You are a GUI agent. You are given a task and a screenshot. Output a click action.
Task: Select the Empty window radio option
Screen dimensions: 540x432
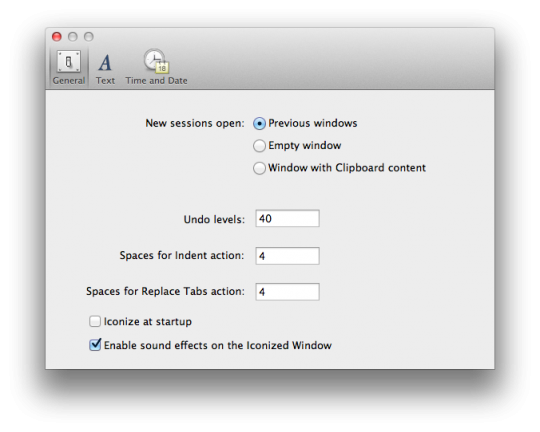coord(259,146)
